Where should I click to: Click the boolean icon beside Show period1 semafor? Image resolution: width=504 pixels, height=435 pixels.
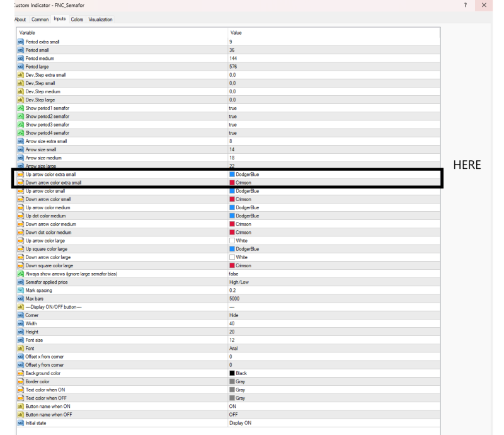point(21,108)
